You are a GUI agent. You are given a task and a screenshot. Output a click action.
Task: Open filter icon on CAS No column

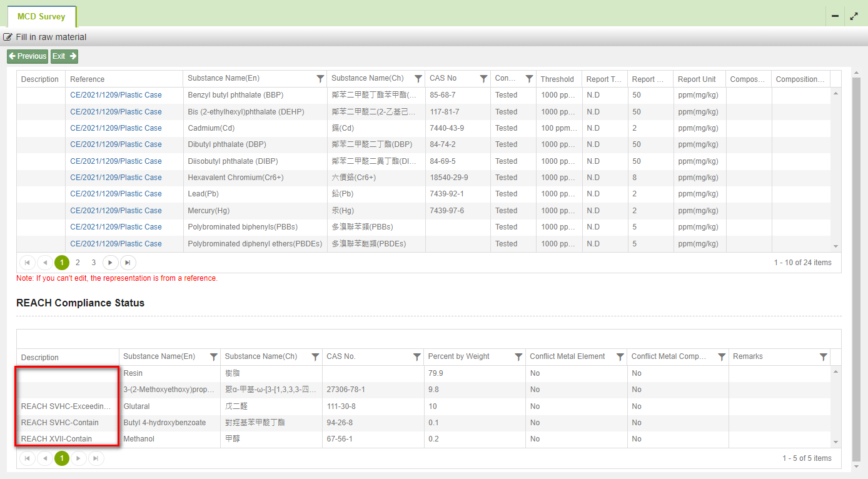coord(483,79)
